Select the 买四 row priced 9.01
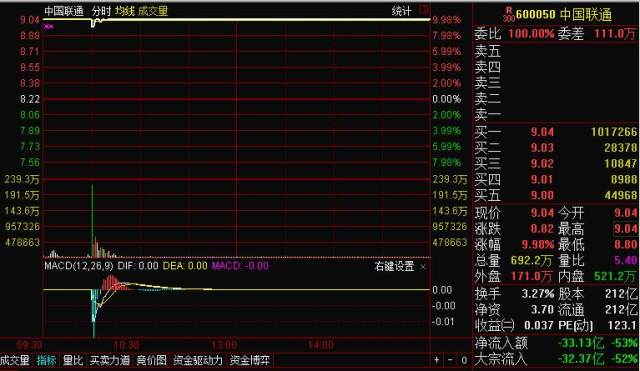This screenshot has width=640, height=371. pyautogui.click(x=556, y=180)
